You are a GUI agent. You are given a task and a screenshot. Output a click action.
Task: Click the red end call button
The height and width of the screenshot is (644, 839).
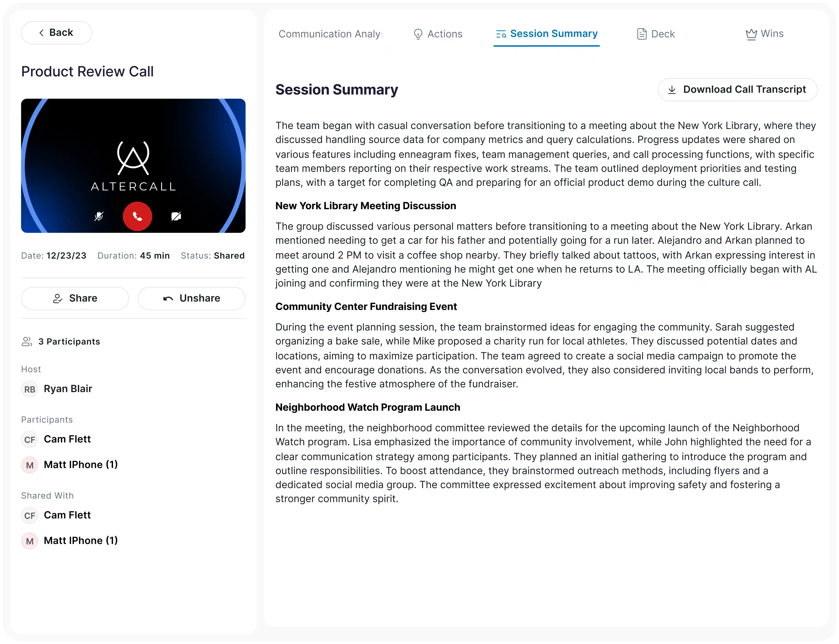(x=137, y=217)
